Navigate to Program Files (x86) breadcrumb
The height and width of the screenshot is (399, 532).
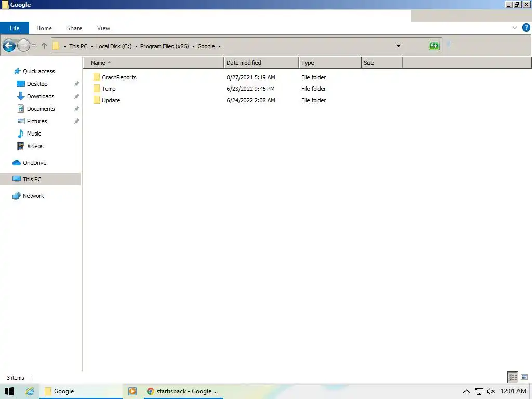tap(165, 46)
